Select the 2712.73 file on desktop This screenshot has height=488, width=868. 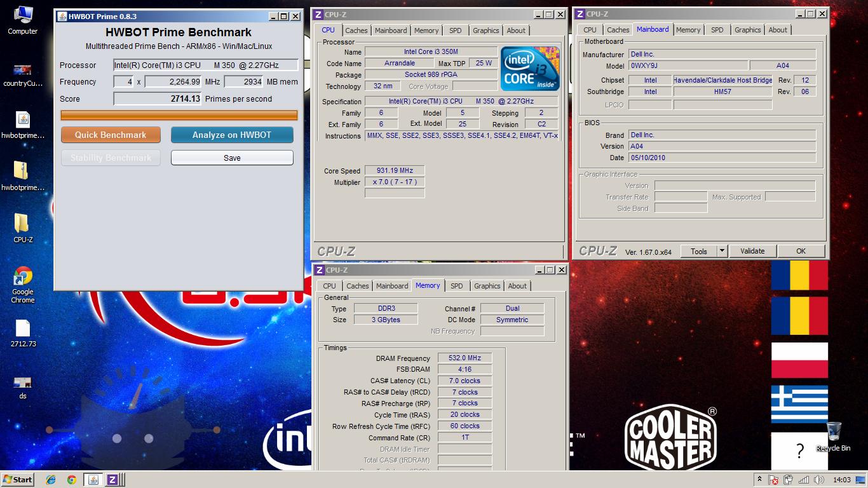coord(23,334)
